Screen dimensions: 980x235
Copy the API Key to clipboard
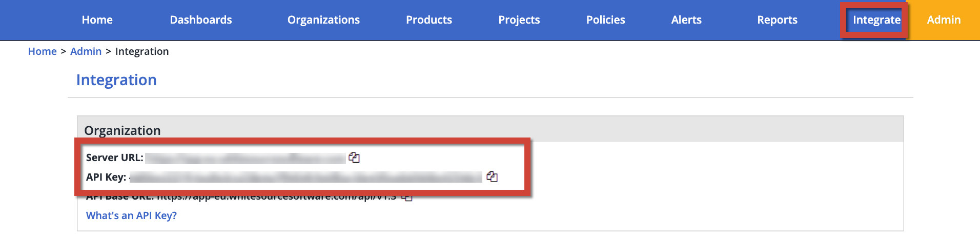click(x=492, y=177)
